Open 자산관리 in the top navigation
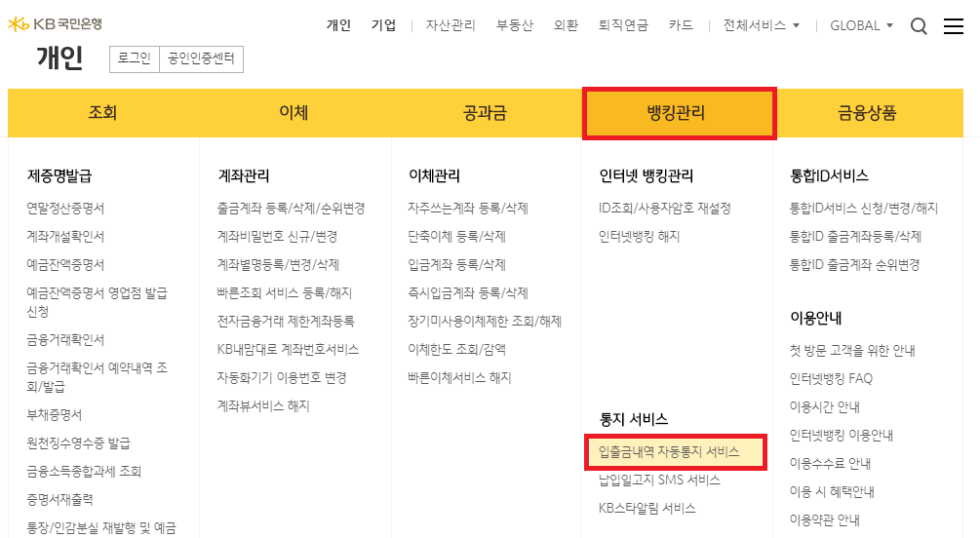The image size is (980, 538). pos(451,26)
